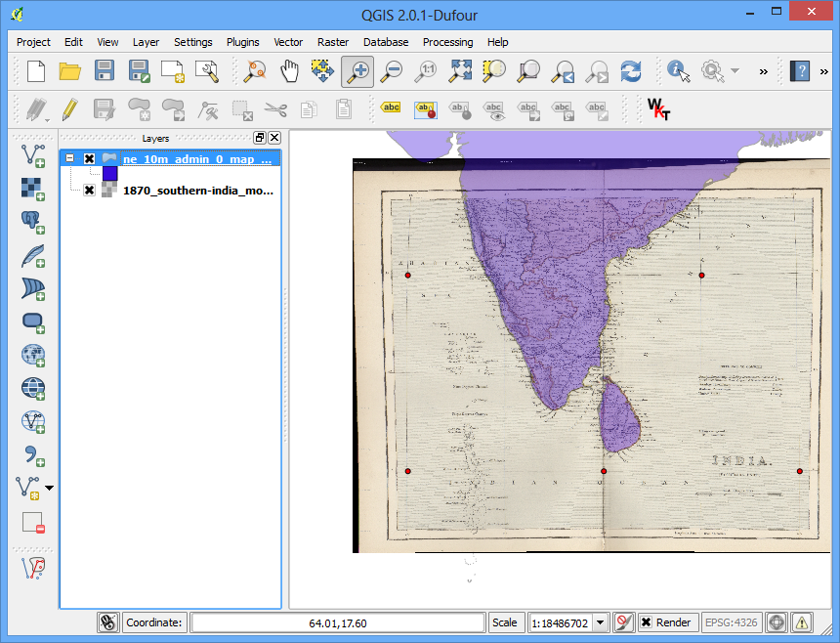Open project with the folder icon

click(69, 71)
